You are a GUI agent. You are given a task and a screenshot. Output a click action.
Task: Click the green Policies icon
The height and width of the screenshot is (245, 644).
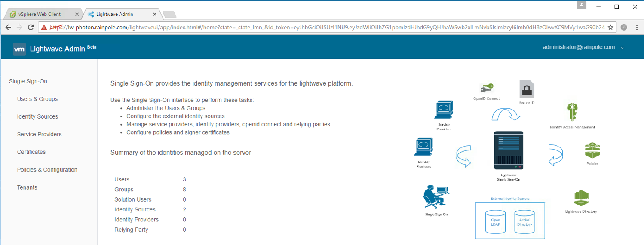click(x=592, y=150)
